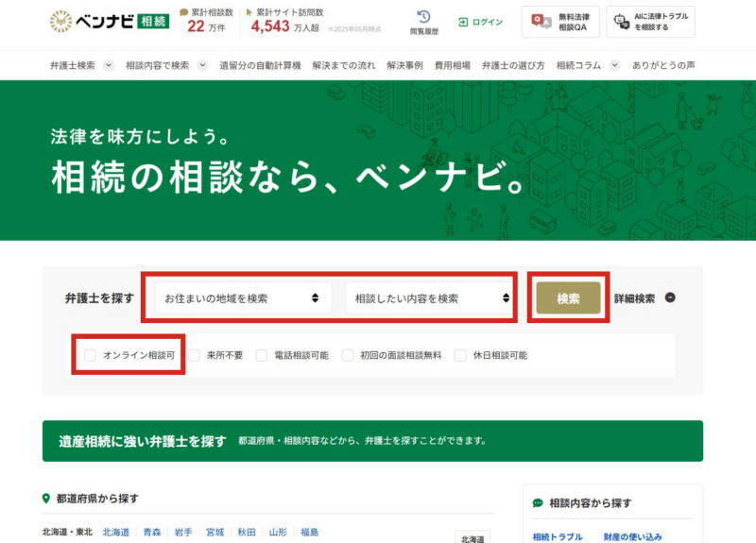The image size is (756, 543).
Task: Click the 宮城 prefecture link
Action: 215,533
